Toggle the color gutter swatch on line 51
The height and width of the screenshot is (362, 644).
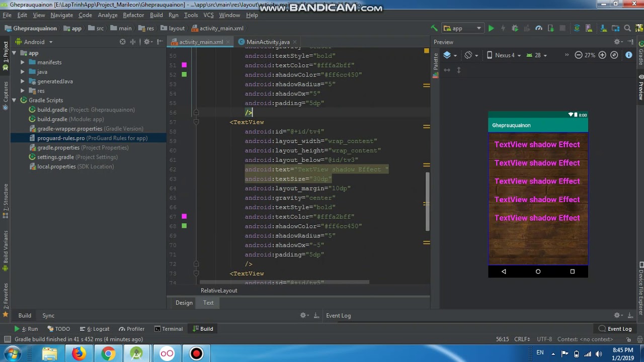(184, 65)
